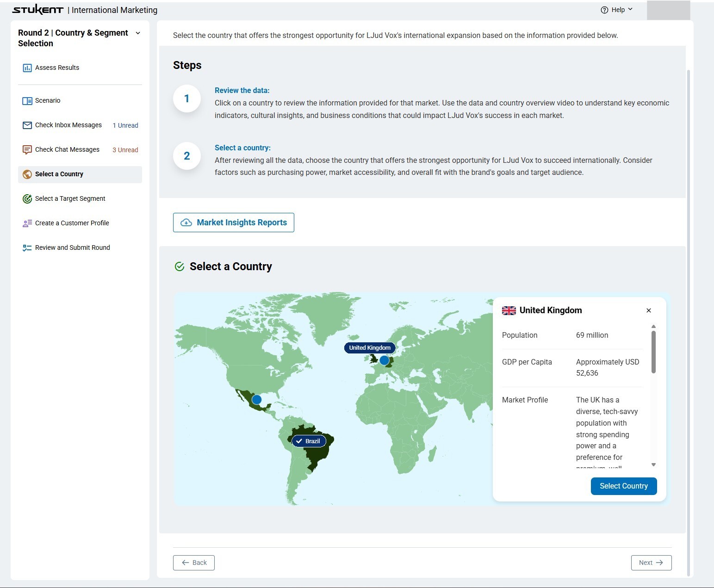Click the Next arrow icon
714x588 pixels.
click(660, 563)
